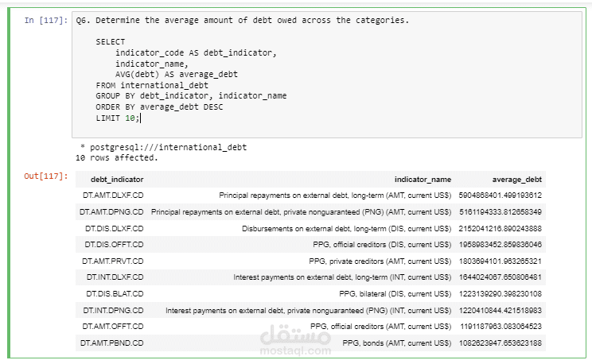Click the "10 rows affected." output text
The width and height of the screenshot is (592, 364).
click(x=116, y=157)
